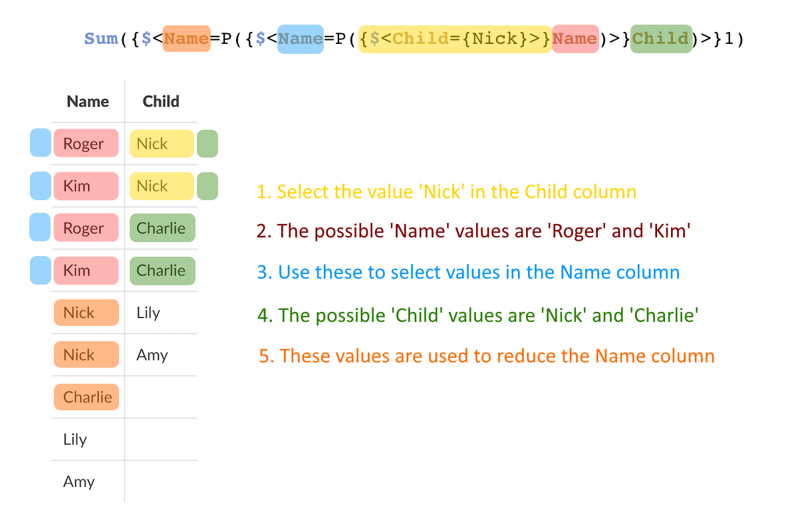This screenshot has height=532, width=798.
Task: Click step 2 text about possible Name values
Action: click(x=473, y=231)
